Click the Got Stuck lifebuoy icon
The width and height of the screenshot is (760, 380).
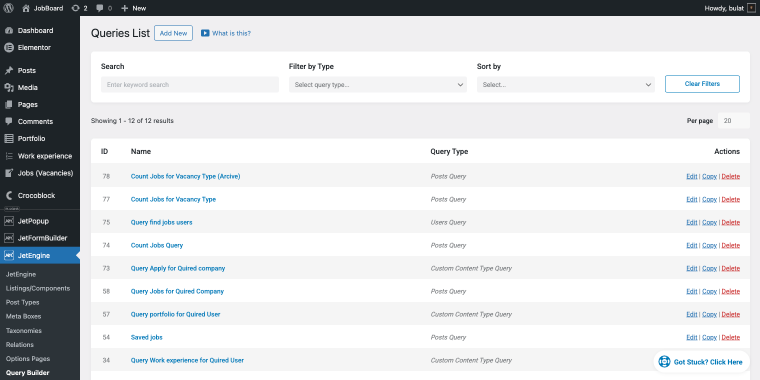click(x=664, y=362)
